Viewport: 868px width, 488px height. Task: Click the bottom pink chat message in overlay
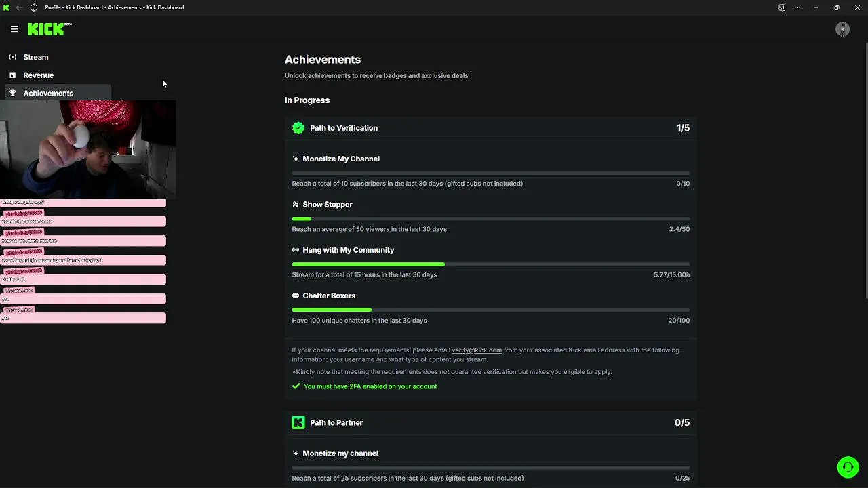click(83, 318)
